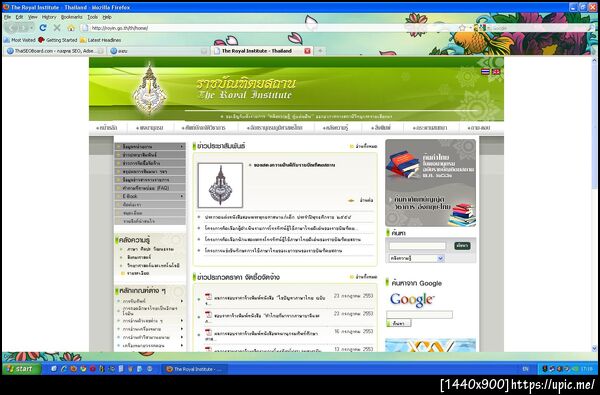The width and height of the screenshot is (600, 395).
Task: Open the PDF icon dated 16 in procurement list
Action: [208, 332]
